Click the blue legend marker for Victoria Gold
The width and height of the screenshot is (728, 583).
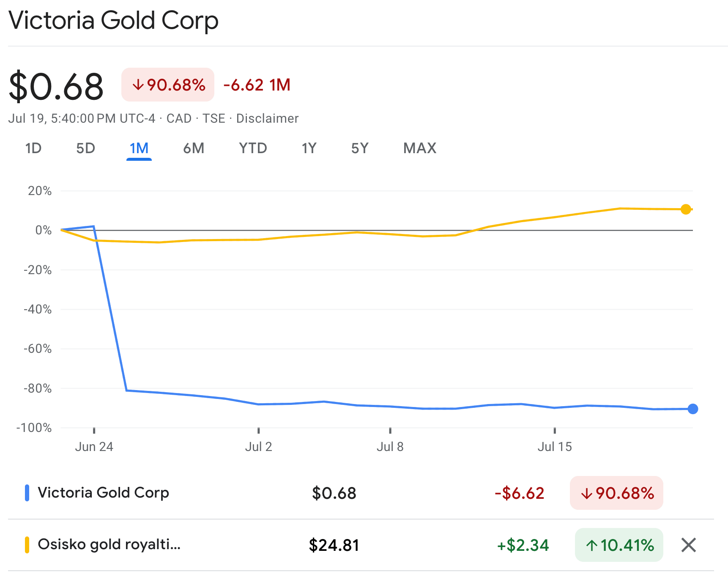tap(27, 492)
